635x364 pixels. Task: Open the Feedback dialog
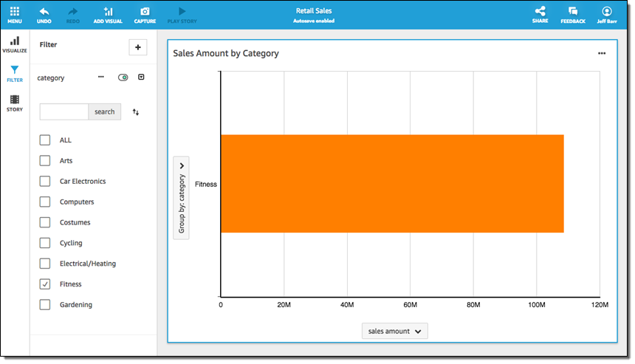572,13
